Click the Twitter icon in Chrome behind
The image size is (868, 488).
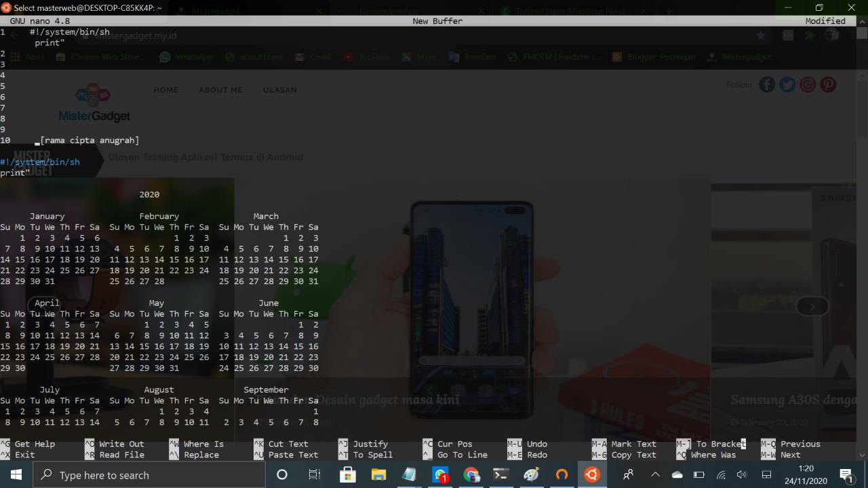[x=787, y=85]
